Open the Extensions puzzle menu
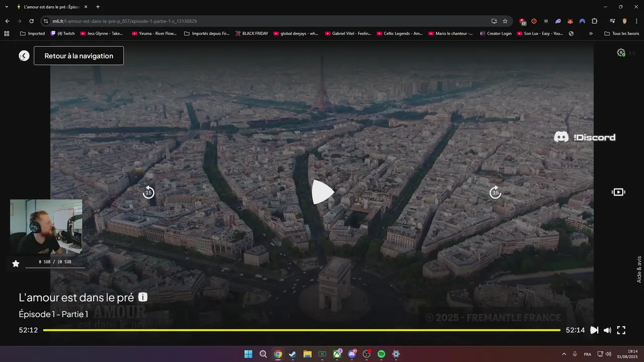The height and width of the screenshot is (362, 644). click(x=594, y=21)
